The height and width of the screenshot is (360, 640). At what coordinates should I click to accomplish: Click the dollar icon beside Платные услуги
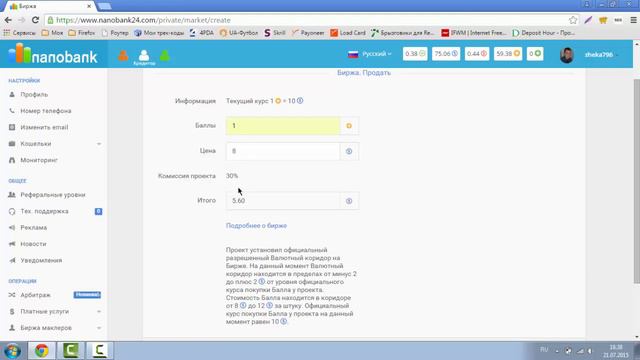tap(12, 311)
